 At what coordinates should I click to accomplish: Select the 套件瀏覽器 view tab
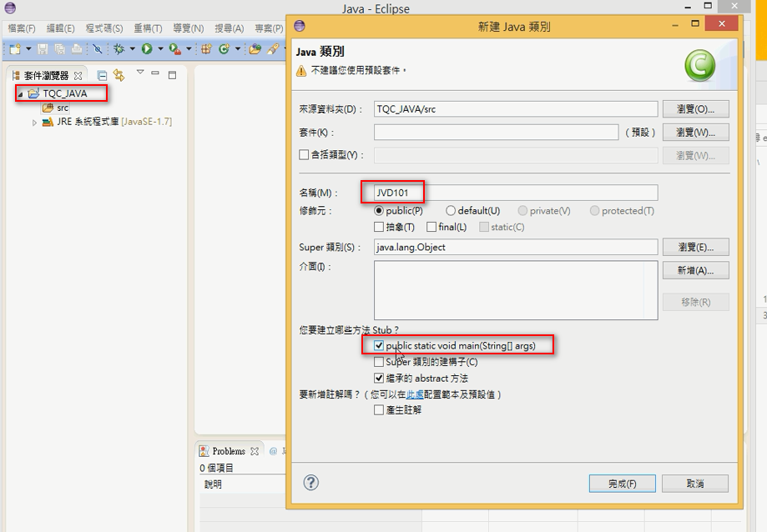tap(47, 76)
